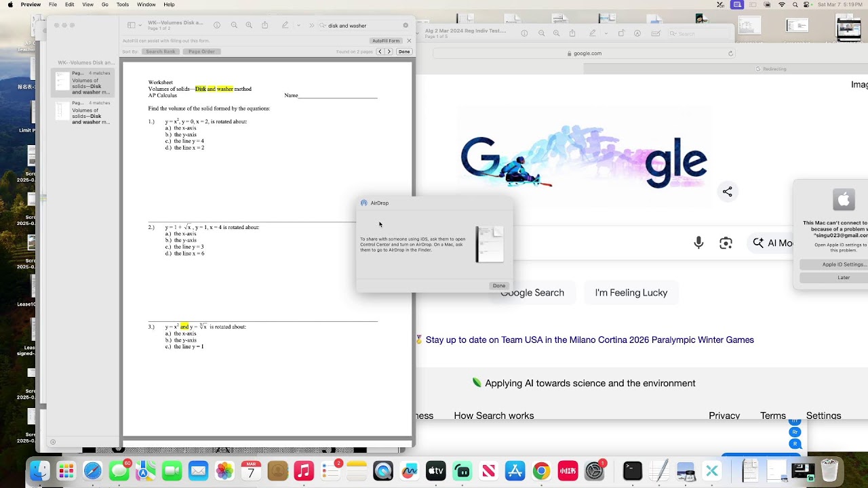Click the AutoFill Form button
Viewport: 868px width, 488px height.
pyautogui.click(x=386, y=41)
